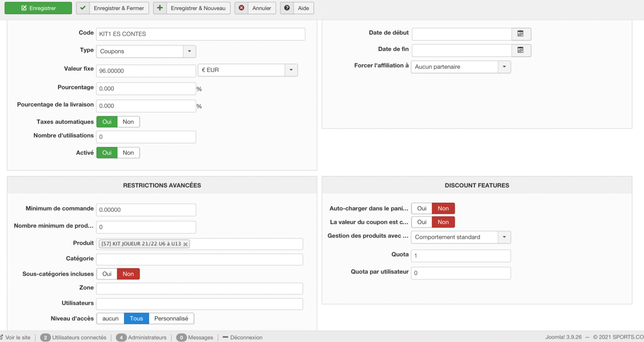Click the Quota input field
Viewport: 644px width, 342px height.
click(461, 256)
